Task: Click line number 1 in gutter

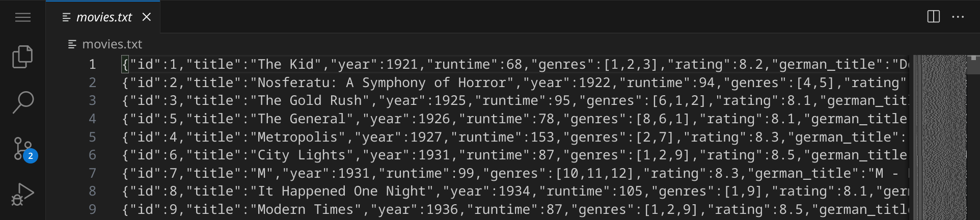Action: (x=92, y=64)
